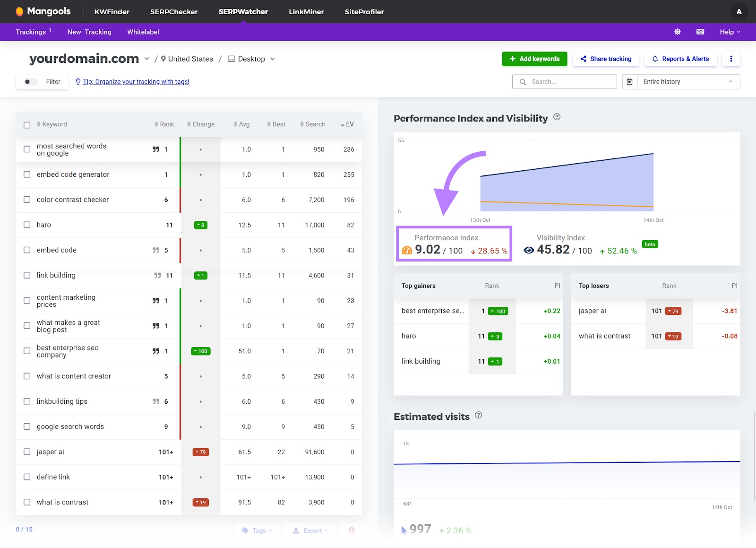Image resolution: width=756 pixels, height=548 pixels.
Task: Open settings via the gear icon
Action: (x=677, y=32)
